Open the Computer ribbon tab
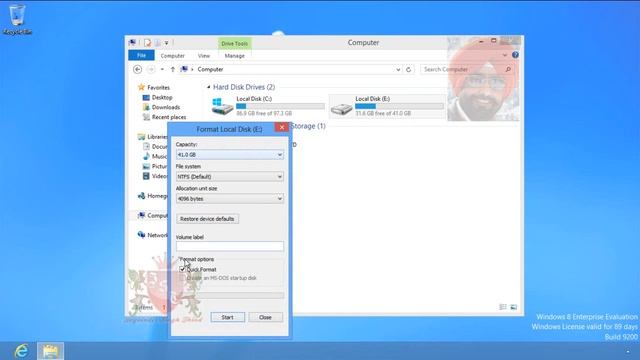This screenshot has height=360, width=640. (173, 56)
